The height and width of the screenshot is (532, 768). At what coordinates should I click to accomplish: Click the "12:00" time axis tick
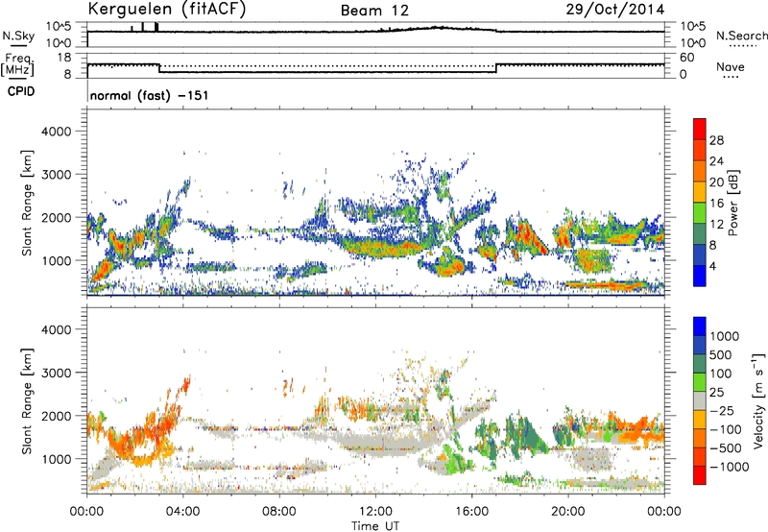(375, 512)
